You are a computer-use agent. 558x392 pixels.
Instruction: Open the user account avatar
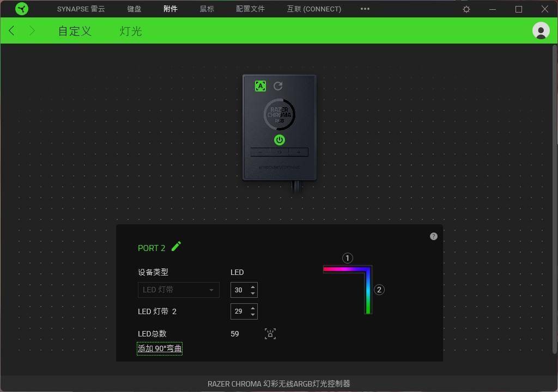[x=541, y=30]
